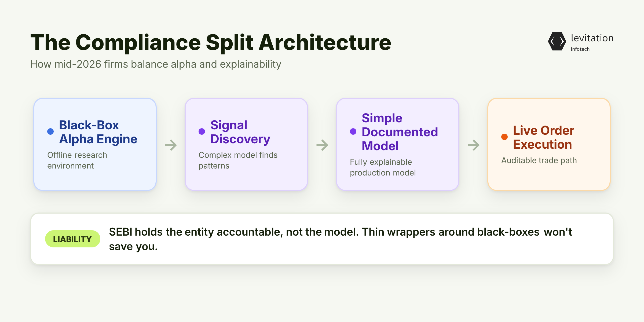Screen dimensions: 644x322
Task: Click the orange dot beside Live Order Execution
Action: coord(504,137)
